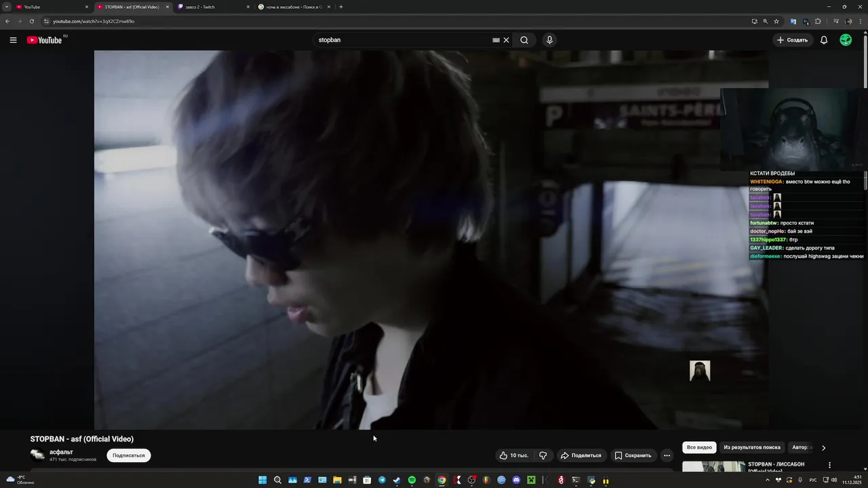Open the Chrome profile avatar
This screenshot has height=488, width=868.
pos(848,21)
